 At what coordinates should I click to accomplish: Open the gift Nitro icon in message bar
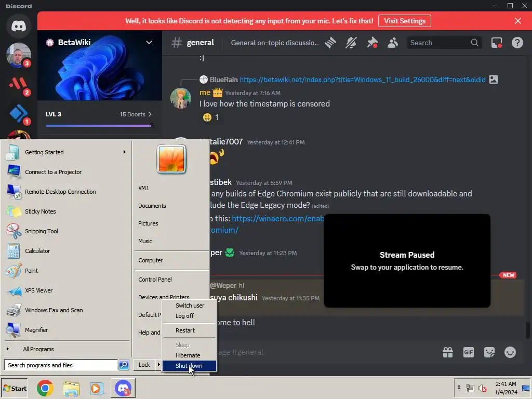pos(448,352)
